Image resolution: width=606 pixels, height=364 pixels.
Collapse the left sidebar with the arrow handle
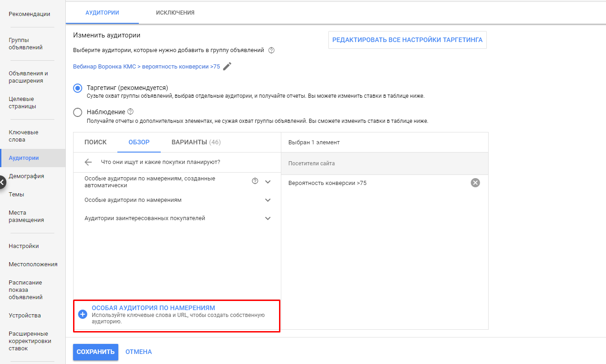(2, 182)
